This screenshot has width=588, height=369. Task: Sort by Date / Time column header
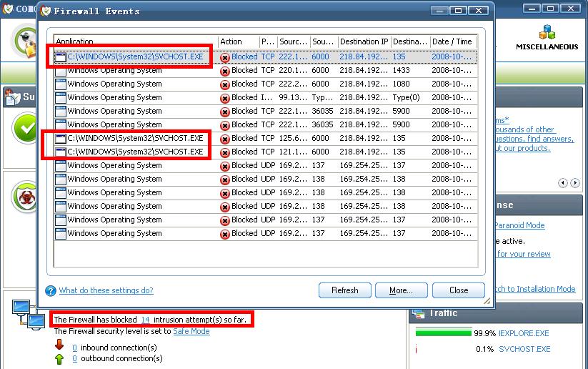[454, 41]
